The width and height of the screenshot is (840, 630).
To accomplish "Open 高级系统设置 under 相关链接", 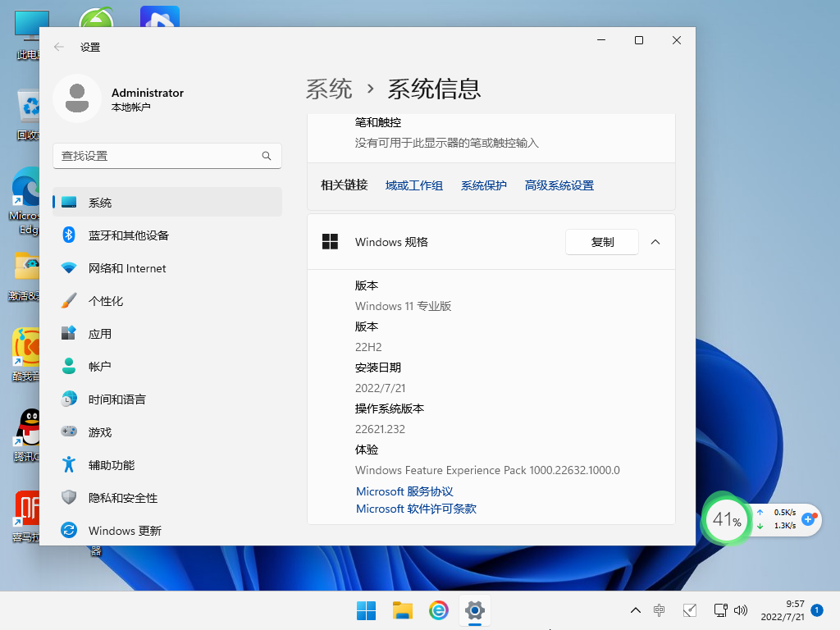I will pos(558,185).
